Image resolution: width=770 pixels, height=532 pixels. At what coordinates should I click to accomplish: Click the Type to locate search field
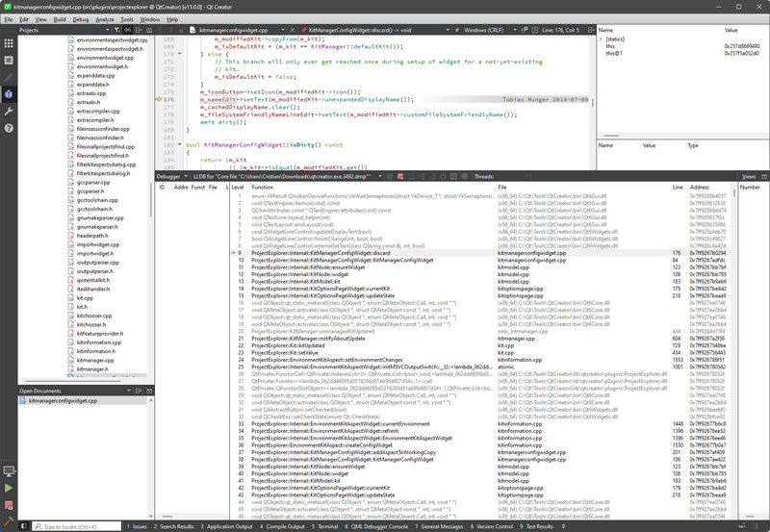[x=77, y=526]
